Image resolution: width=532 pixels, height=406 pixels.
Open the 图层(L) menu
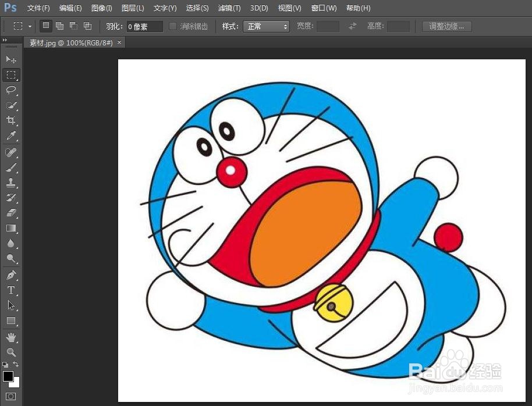(133, 8)
